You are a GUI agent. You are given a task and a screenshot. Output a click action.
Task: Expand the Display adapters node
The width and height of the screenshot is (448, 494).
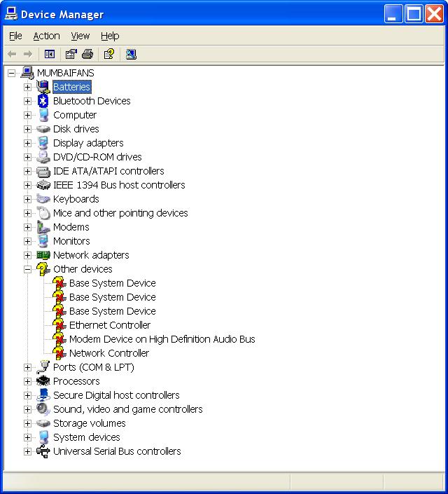tap(27, 143)
